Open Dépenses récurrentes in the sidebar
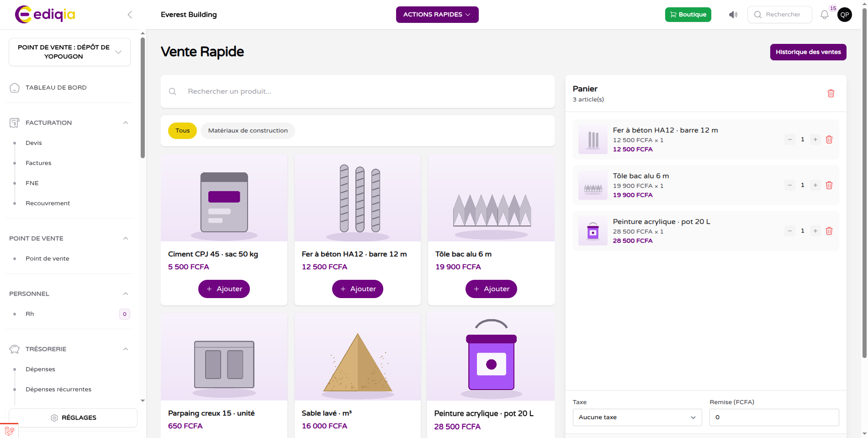This screenshot has height=438, width=868. 58,390
